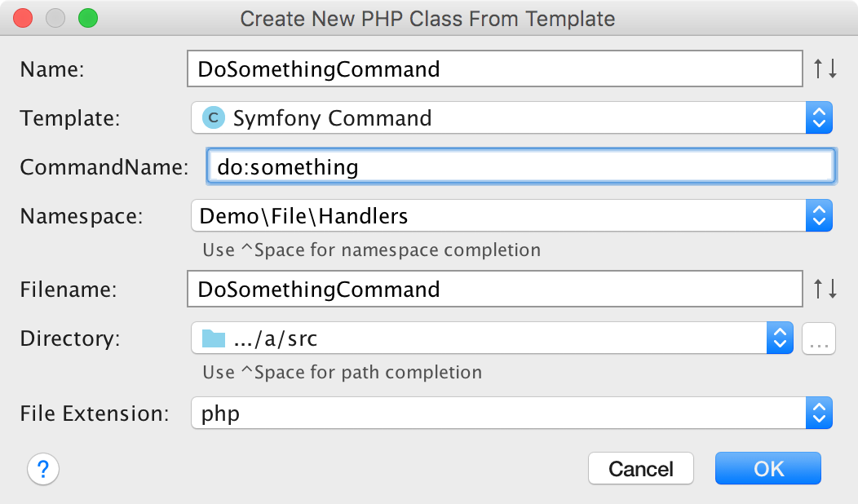This screenshot has height=504, width=858.
Task: Click the sort arrows icon beside Filename field
Action: pyautogui.click(x=825, y=289)
